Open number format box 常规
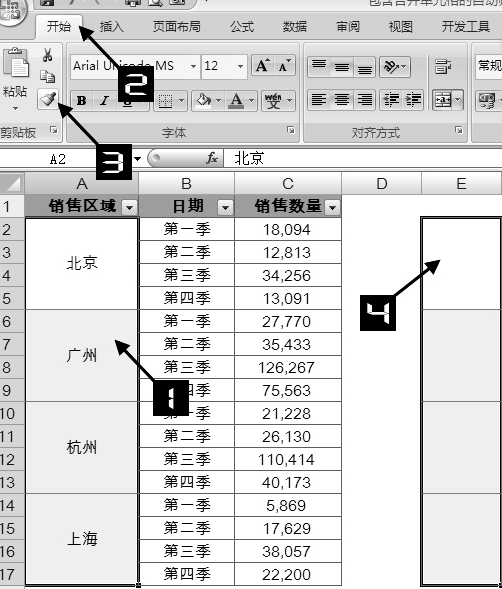Screen dimensions: 502x589 click(488, 66)
